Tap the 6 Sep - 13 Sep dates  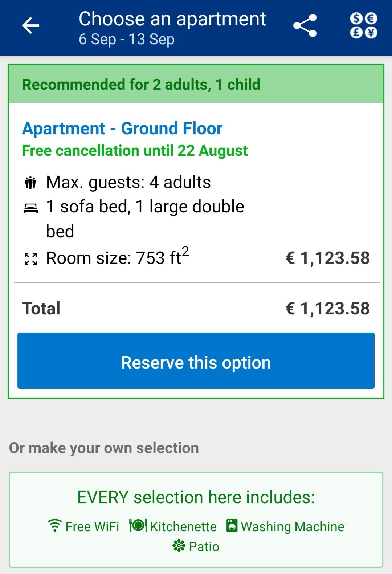(127, 39)
